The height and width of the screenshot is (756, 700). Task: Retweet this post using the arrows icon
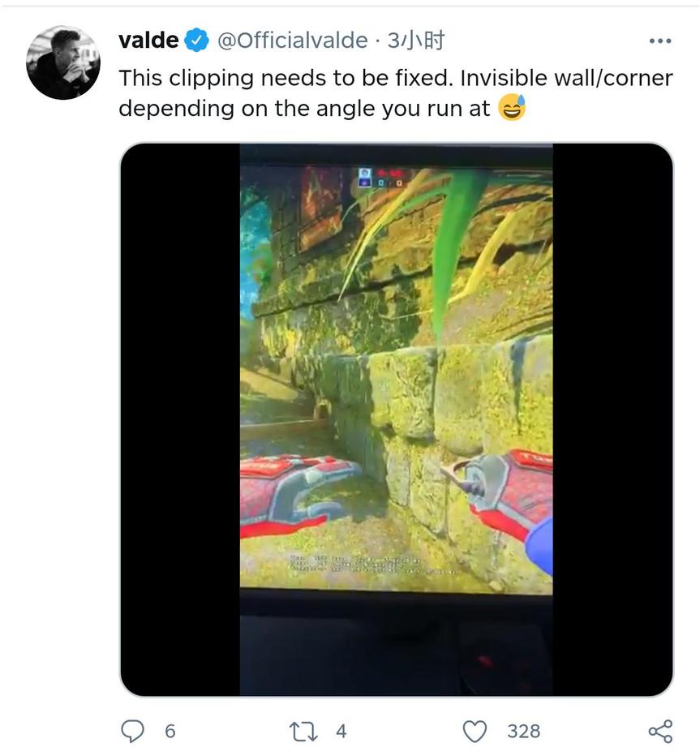tap(303, 731)
